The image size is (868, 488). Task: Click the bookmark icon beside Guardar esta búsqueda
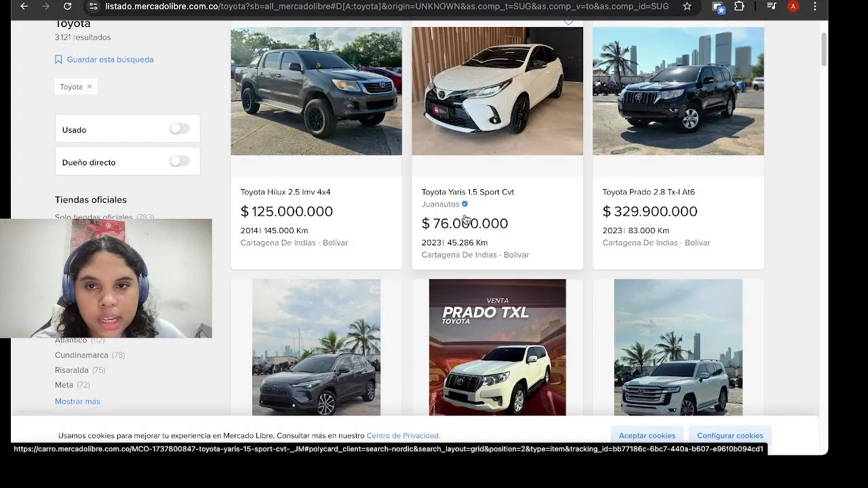(x=58, y=60)
